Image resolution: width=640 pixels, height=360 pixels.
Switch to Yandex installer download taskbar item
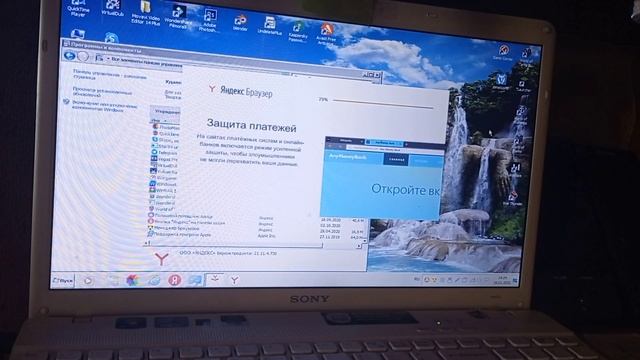pos(215,279)
